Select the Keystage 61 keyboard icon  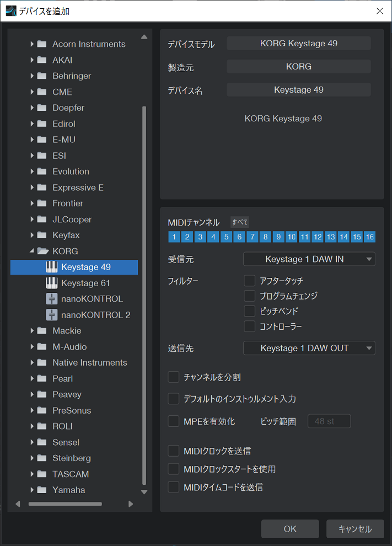click(51, 283)
